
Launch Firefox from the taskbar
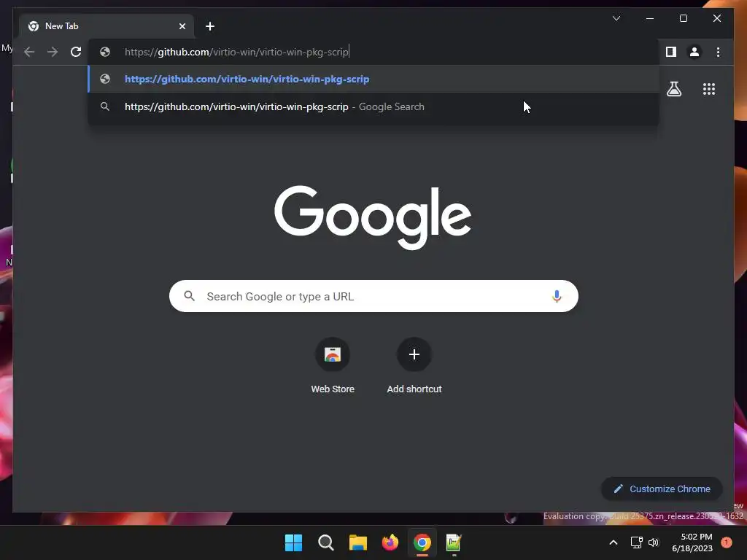click(x=390, y=542)
